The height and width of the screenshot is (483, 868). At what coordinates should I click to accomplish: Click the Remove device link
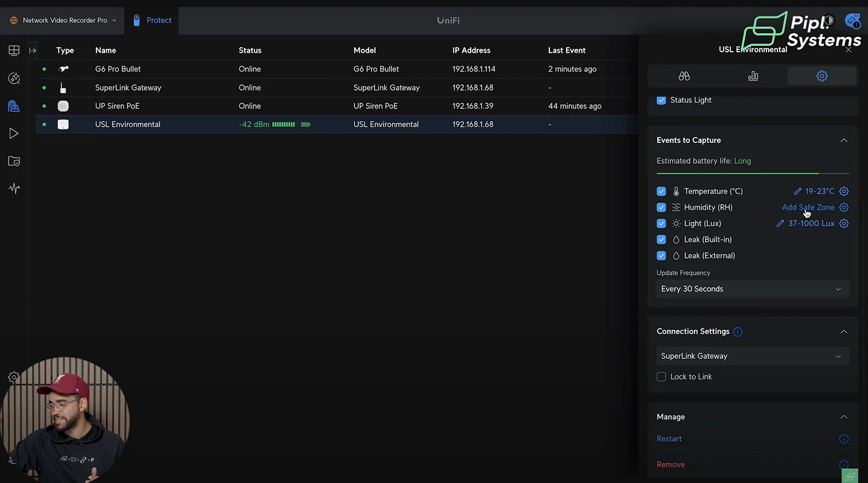(671, 465)
